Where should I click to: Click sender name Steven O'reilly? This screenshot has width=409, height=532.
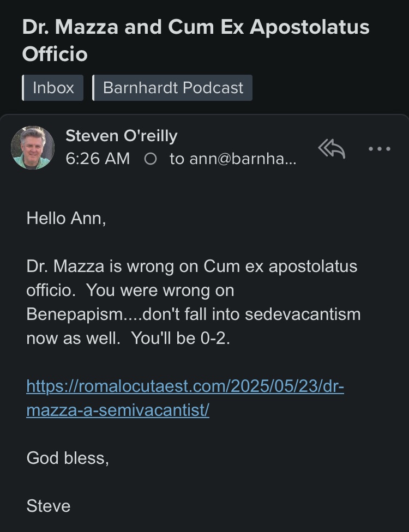(122, 136)
